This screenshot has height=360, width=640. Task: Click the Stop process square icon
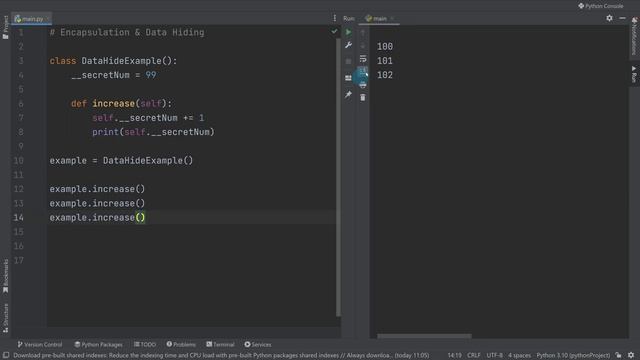pyautogui.click(x=348, y=61)
